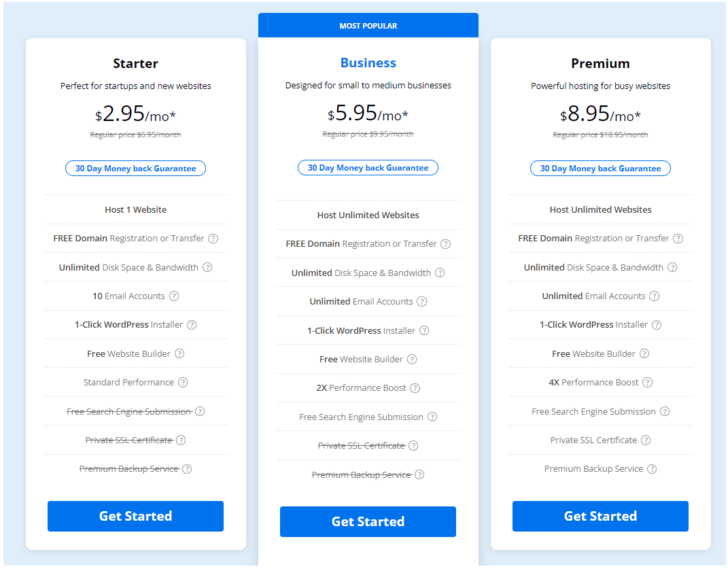Select the Business plan heading
Screen dimensions: 728x571
[x=368, y=63]
